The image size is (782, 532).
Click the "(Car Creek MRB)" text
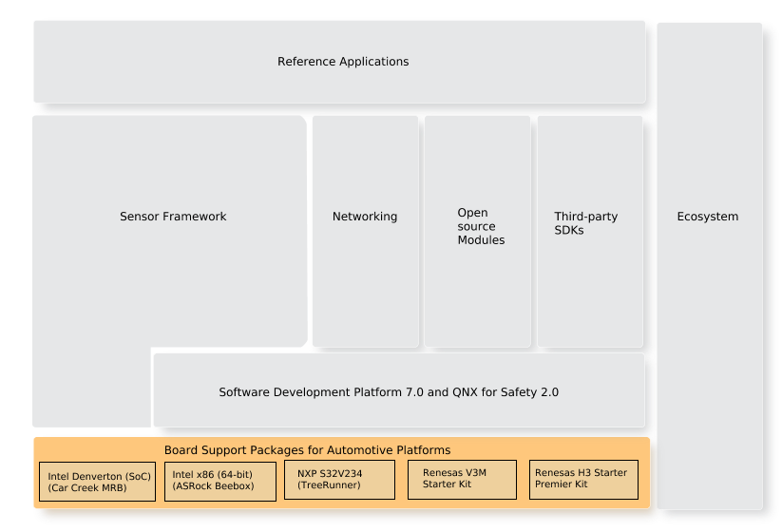86,488
